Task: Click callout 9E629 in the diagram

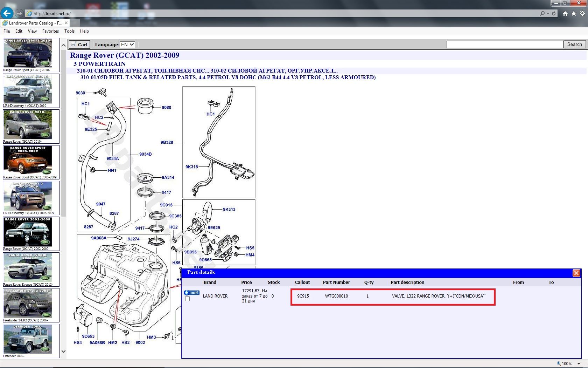Action: (214, 227)
